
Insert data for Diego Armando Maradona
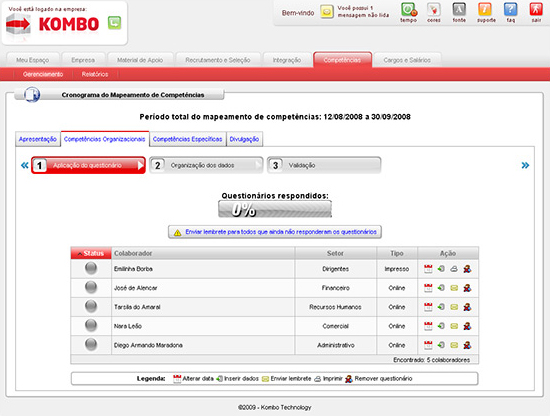click(441, 345)
